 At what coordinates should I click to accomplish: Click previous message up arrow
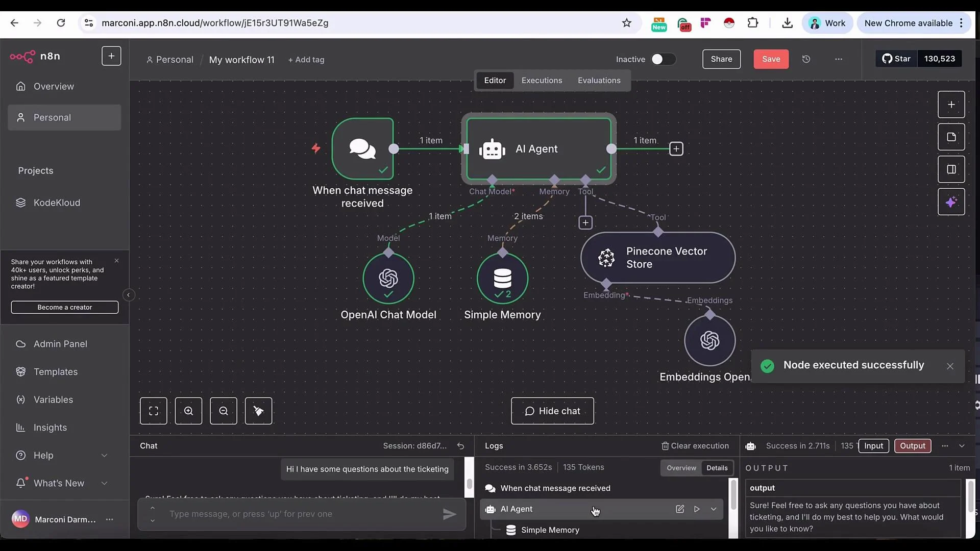pos(152,508)
